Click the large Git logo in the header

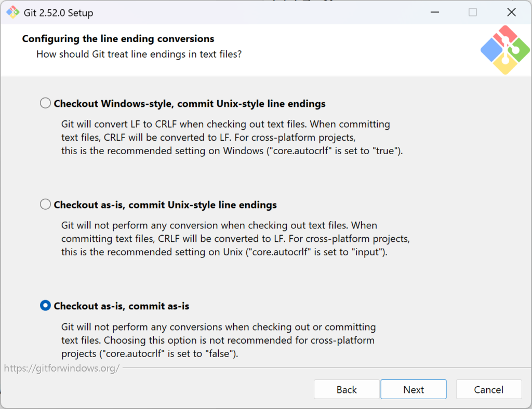click(x=505, y=50)
